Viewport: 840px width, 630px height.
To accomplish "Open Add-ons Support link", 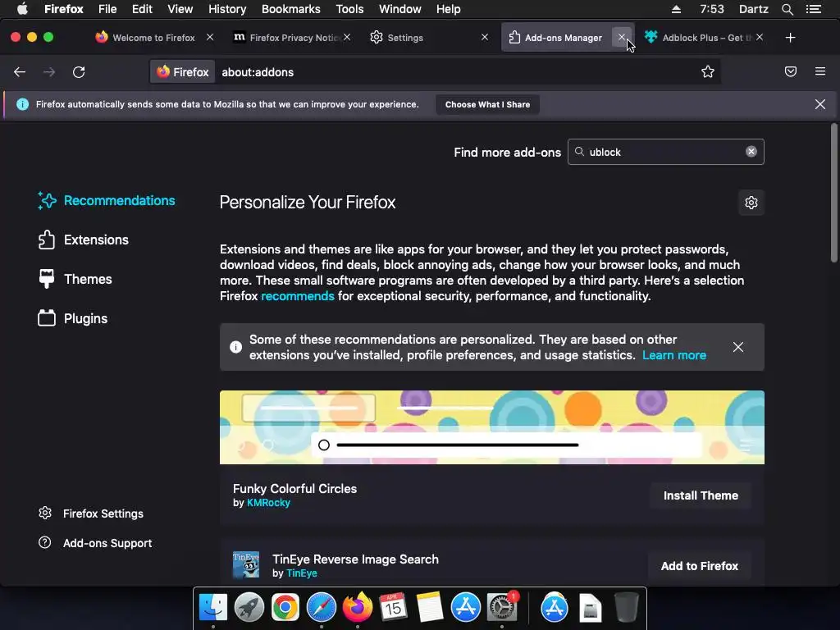I will click(95, 543).
